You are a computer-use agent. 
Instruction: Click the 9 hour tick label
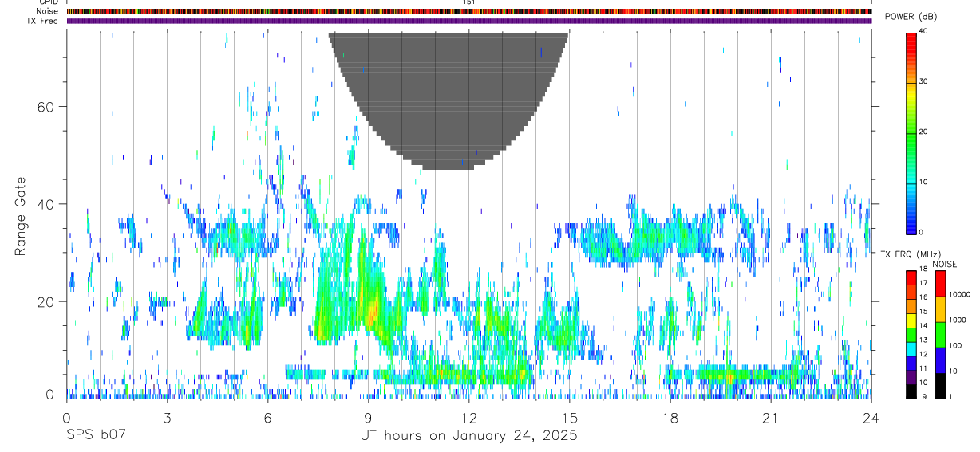(368, 418)
